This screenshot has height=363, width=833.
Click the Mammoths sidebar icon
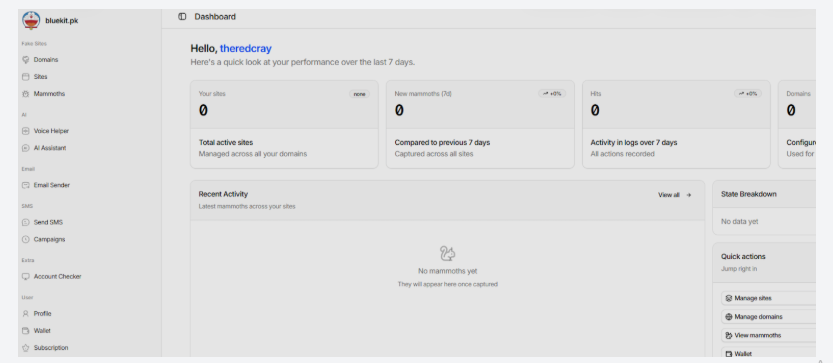pyautogui.click(x=26, y=94)
